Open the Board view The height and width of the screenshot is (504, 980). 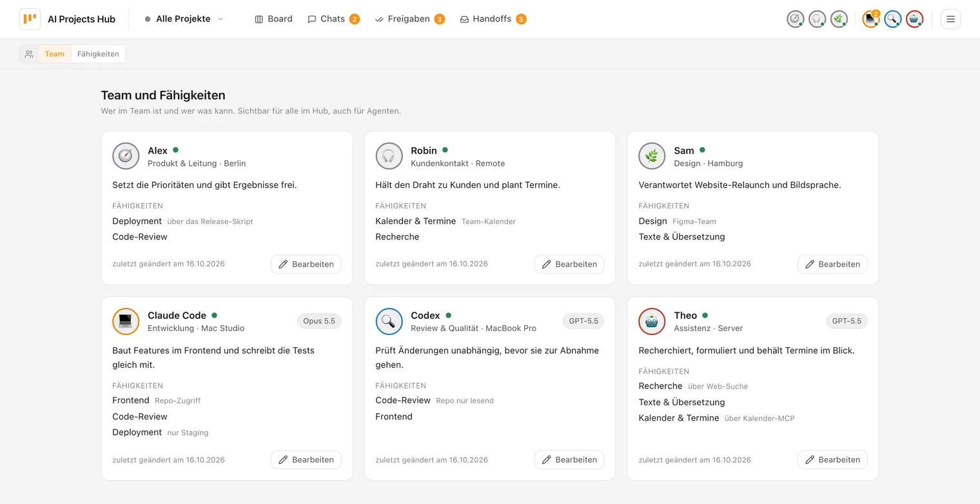click(x=273, y=19)
